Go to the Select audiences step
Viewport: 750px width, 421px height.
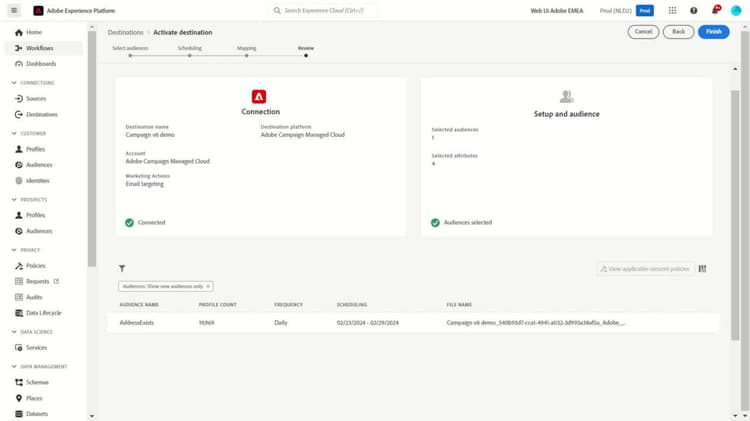(x=130, y=51)
